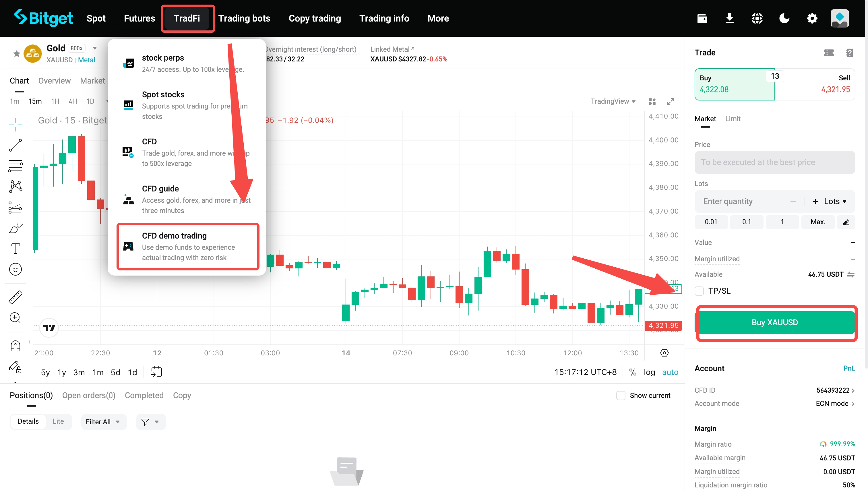
Task: Click the Buy XAUUSD button
Action: (x=774, y=322)
